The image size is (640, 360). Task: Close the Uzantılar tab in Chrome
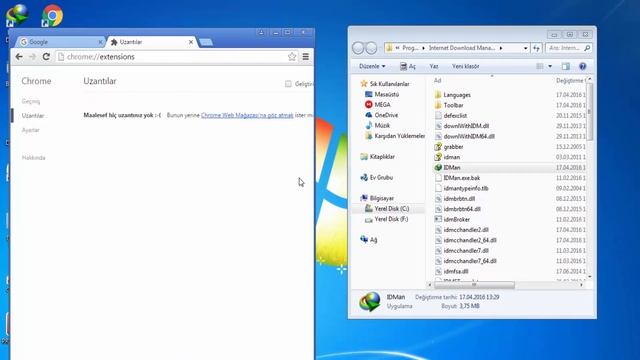[191, 42]
